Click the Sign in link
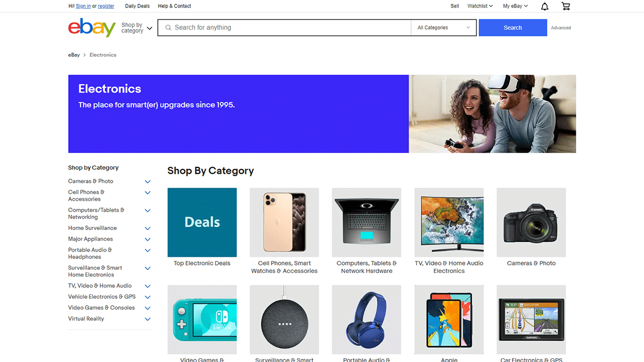This screenshot has height=362, width=644. tap(83, 6)
